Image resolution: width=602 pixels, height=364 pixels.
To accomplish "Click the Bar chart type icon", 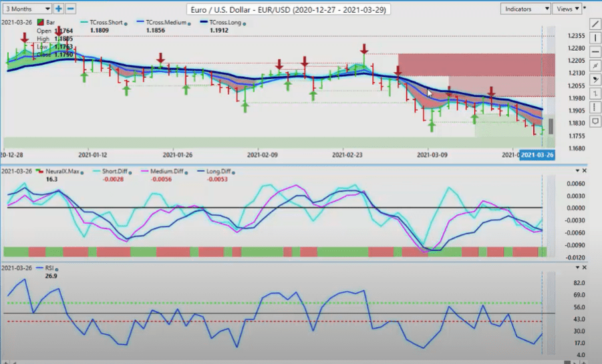I will [x=40, y=22].
